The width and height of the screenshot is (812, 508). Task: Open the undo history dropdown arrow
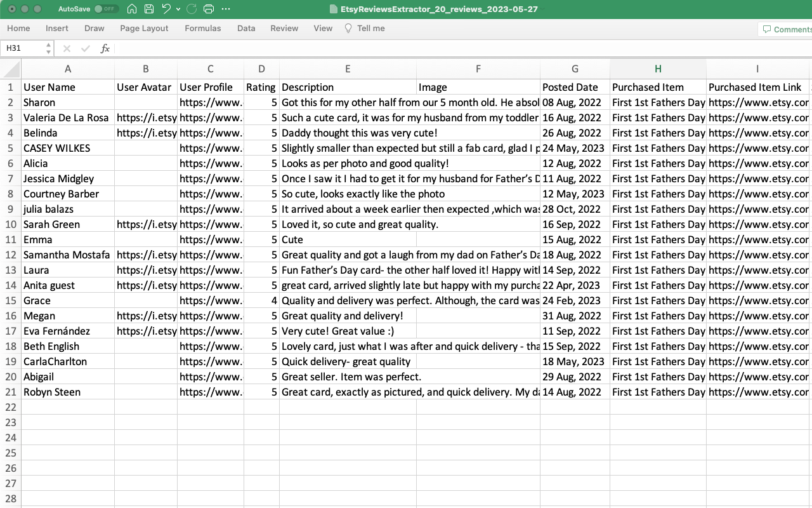[x=178, y=9]
